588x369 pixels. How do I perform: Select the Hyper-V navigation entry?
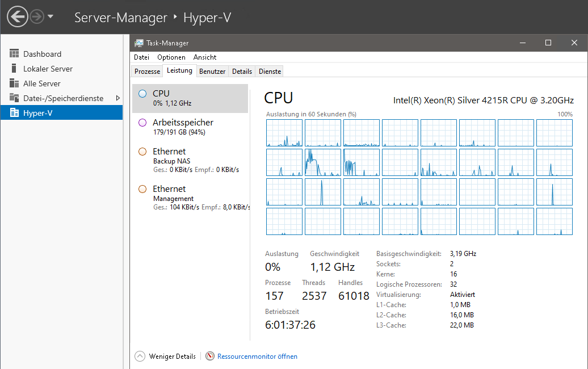(x=61, y=112)
